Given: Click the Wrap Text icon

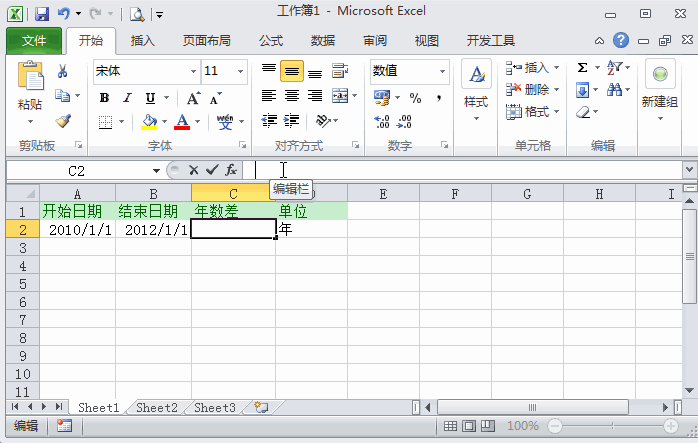Looking at the screenshot, I should tap(340, 71).
